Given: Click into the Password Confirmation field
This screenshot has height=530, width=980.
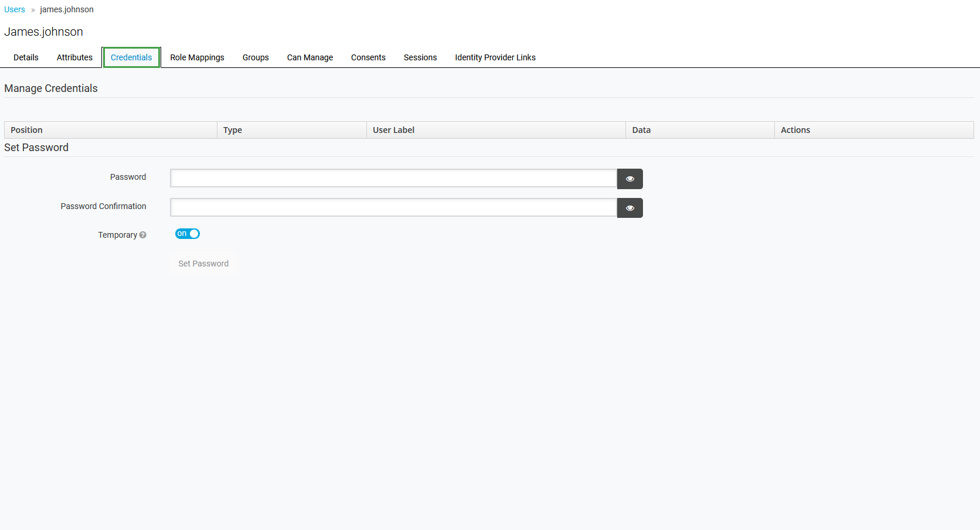Looking at the screenshot, I should [x=393, y=208].
